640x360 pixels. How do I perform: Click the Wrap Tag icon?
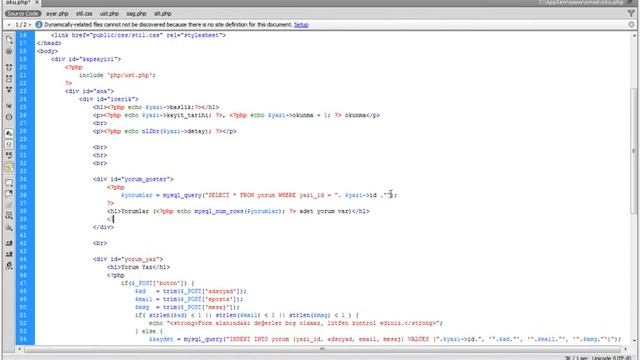coord(9,205)
